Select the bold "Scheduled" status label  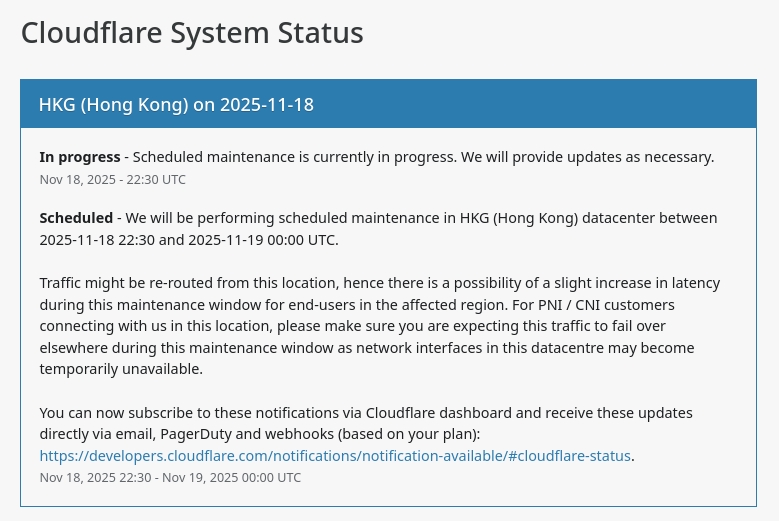(x=76, y=218)
